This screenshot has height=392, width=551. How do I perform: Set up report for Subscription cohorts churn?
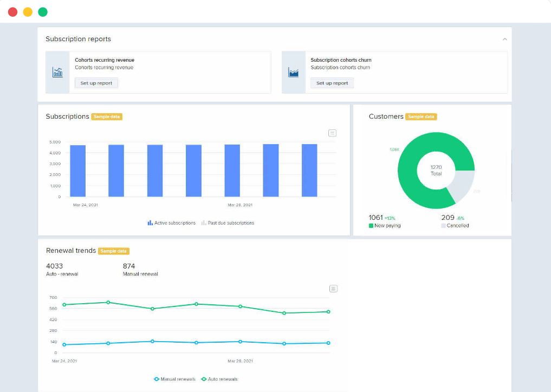(x=332, y=83)
